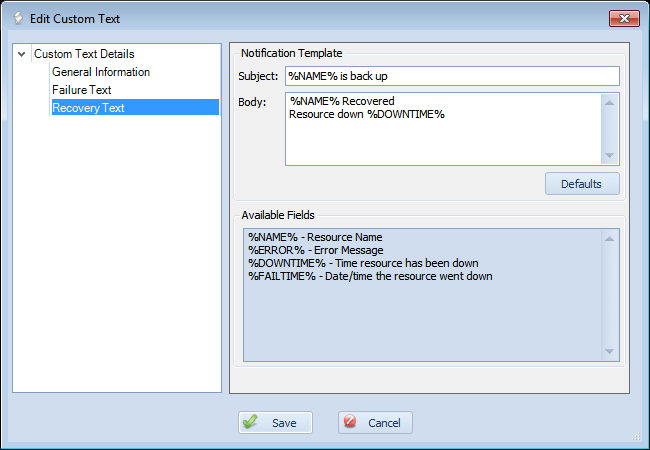Click the Custom Text Details root node
Image resolution: width=650 pixels, height=450 pixels.
[84, 54]
